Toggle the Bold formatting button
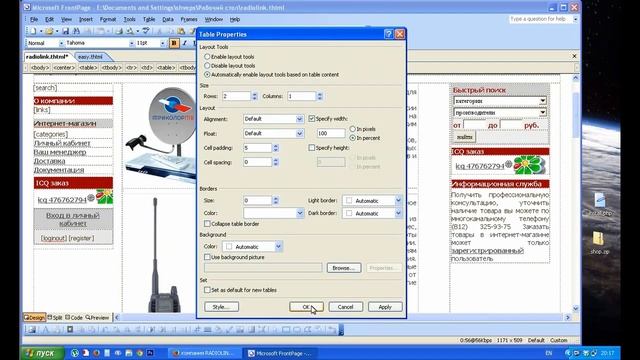640x360 pixels. click(x=174, y=43)
